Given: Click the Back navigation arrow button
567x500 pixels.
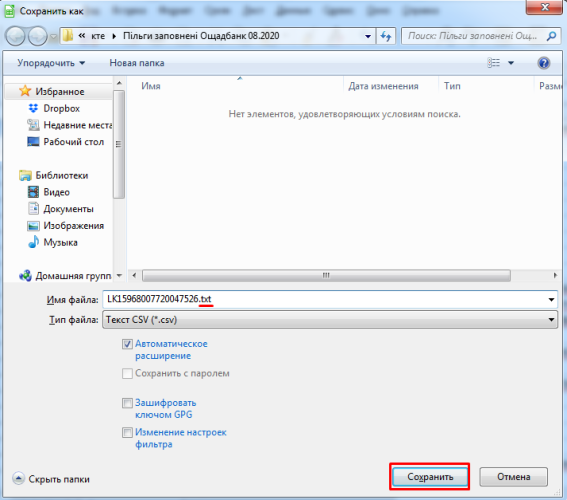Looking at the screenshot, I should [15, 36].
